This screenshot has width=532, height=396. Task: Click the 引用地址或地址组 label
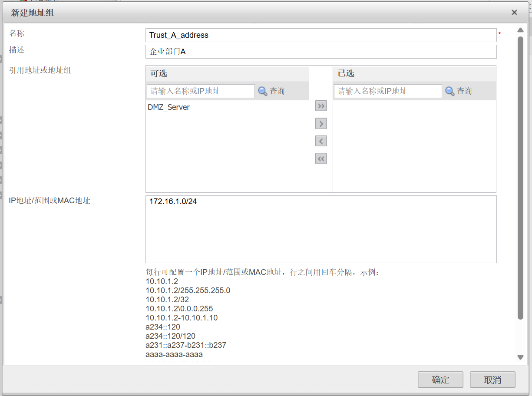tap(40, 70)
